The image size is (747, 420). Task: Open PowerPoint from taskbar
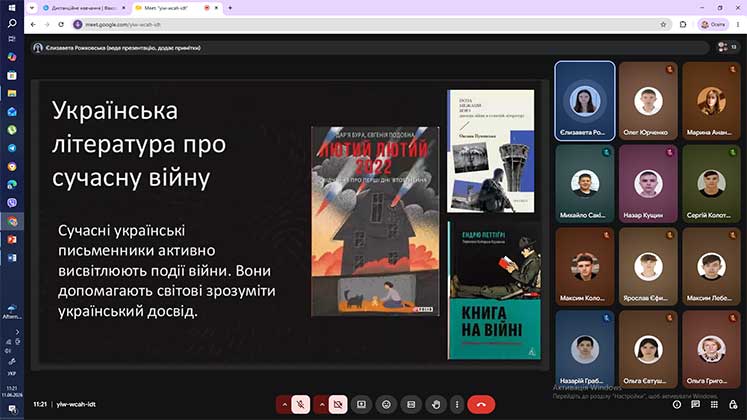[x=12, y=240]
